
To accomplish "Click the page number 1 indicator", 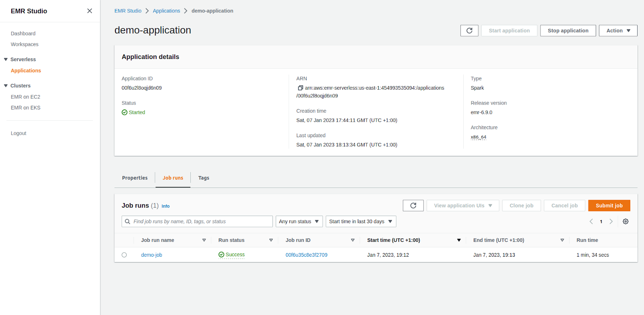I will click(x=601, y=222).
